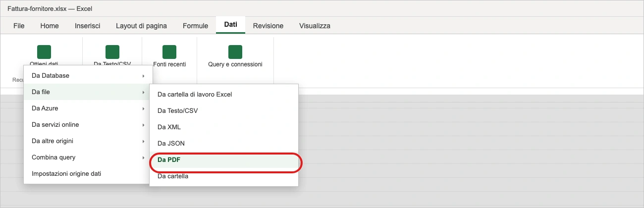Image resolution: width=644 pixels, height=208 pixels.
Task: Go to the Revisione tab
Action: coord(268,26)
